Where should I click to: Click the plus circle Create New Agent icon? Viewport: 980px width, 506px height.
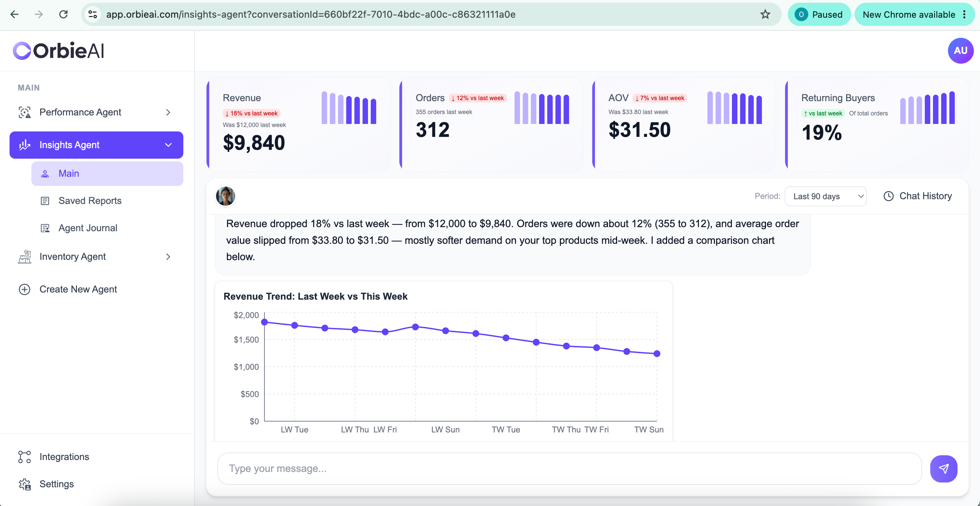[x=25, y=289]
